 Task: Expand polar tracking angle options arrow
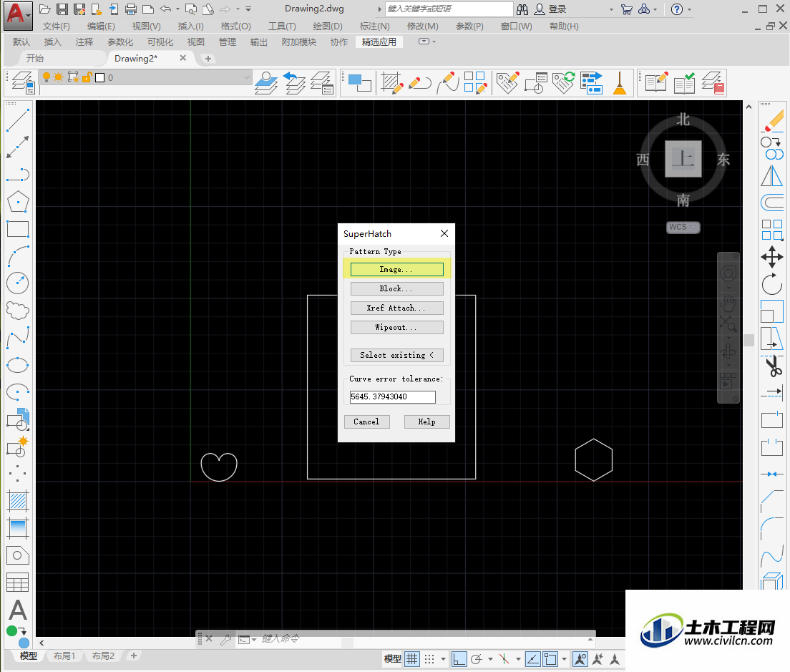[490, 659]
